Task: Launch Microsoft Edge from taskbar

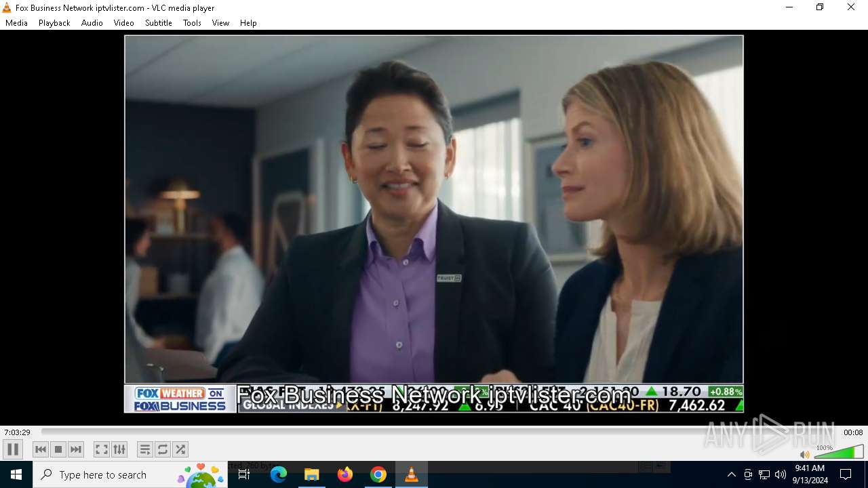Action: click(279, 474)
